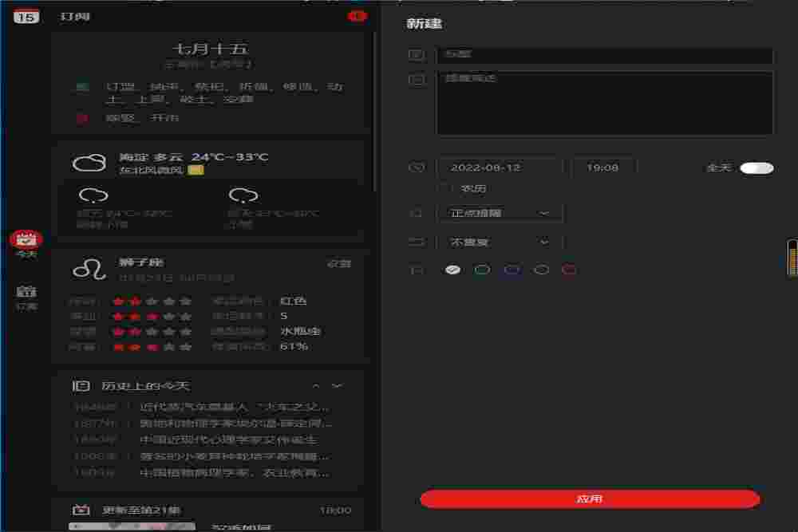Click the vertical meter widget at right edge
The width and height of the screenshot is (798, 532).
coord(792,258)
